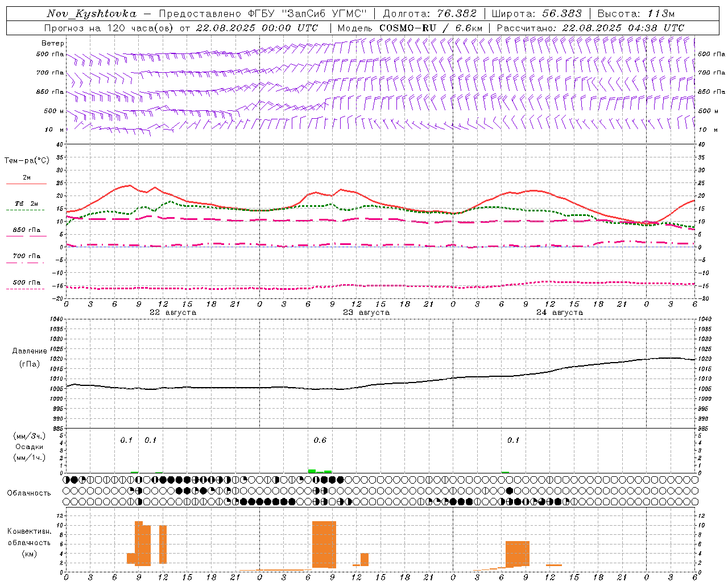Click the (гПа) unit label under Давление

[30, 364]
